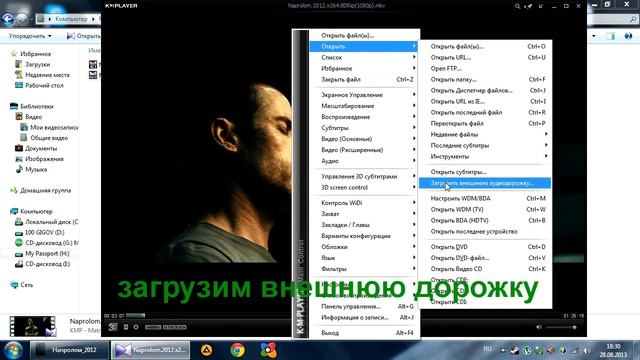Open 'Изображения' library in Explorer
This screenshot has height=360, width=640.
pyautogui.click(x=39, y=159)
